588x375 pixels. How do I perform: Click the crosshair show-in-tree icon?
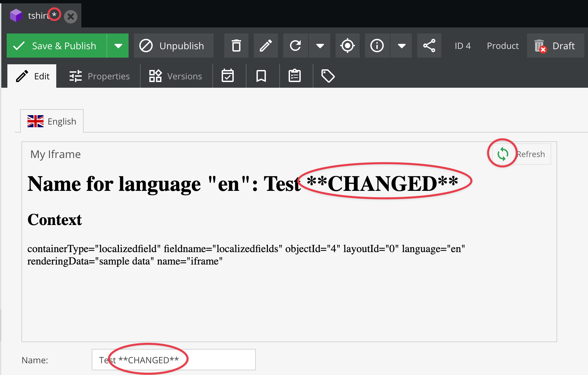click(x=348, y=46)
